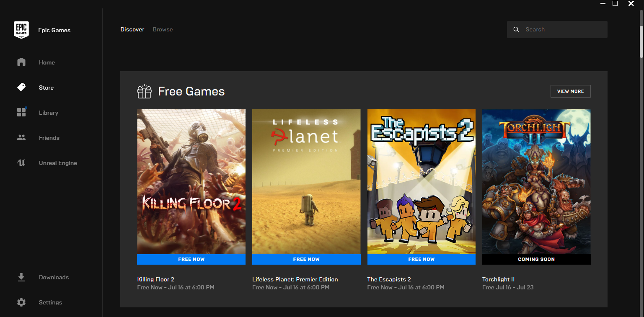
Task: Click the View More button
Action: point(570,91)
